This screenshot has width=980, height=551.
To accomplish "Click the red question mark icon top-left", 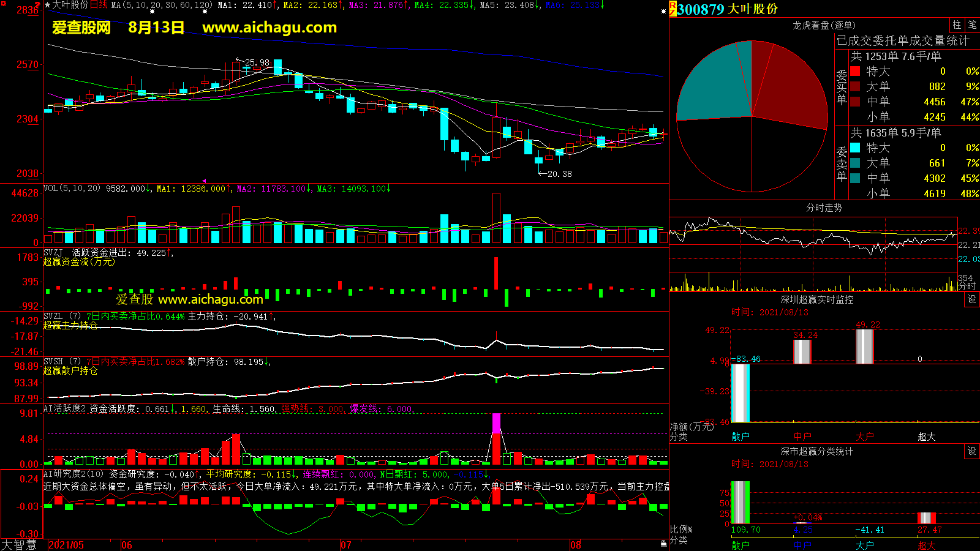I will pos(38,5).
